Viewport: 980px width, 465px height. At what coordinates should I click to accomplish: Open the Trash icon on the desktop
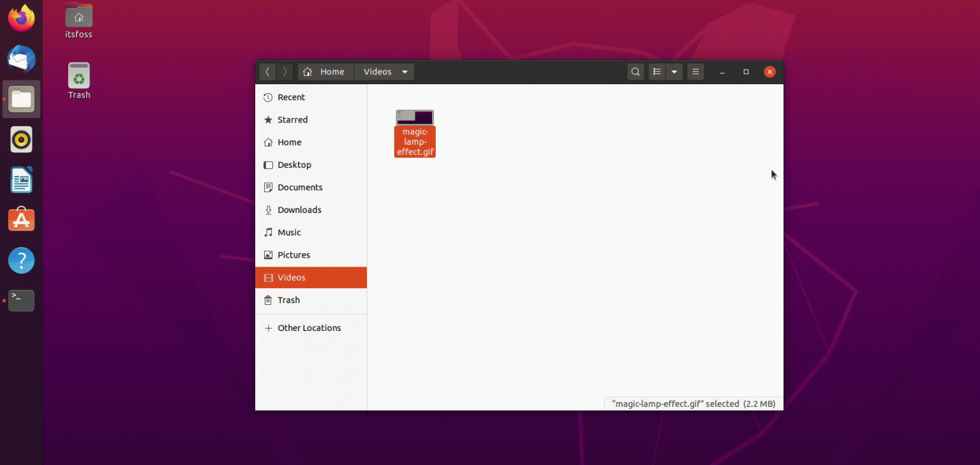78,77
